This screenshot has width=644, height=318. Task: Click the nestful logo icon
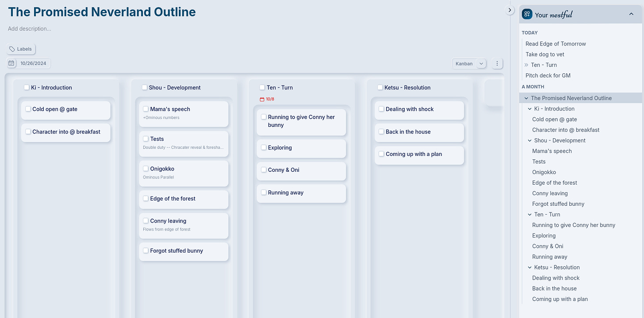pos(527,15)
